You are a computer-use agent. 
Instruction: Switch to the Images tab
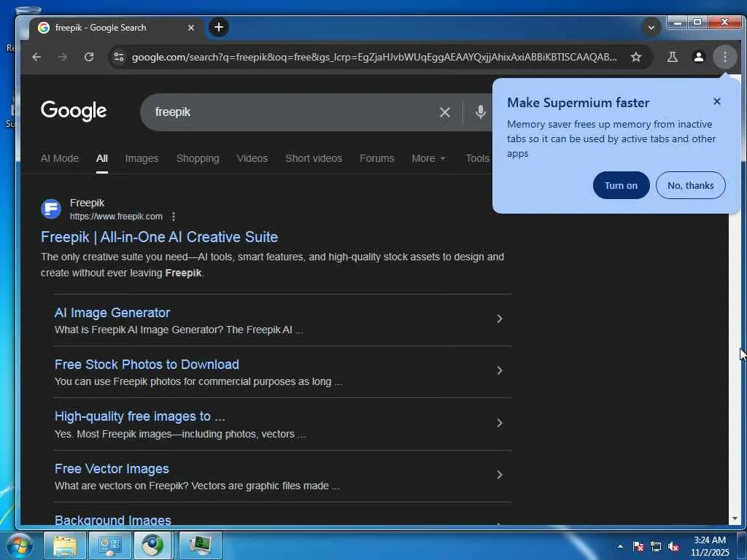point(142,158)
